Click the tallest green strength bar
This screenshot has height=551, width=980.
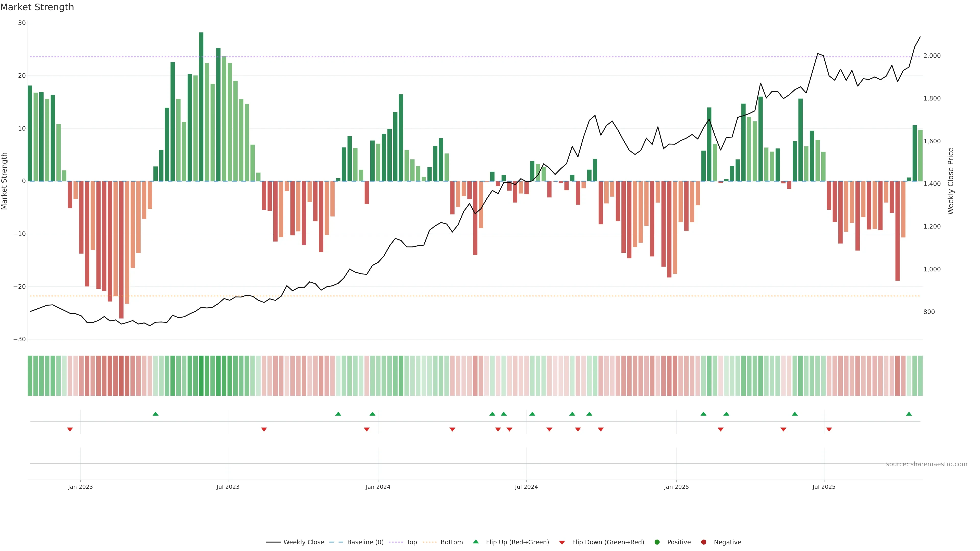(x=201, y=106)
